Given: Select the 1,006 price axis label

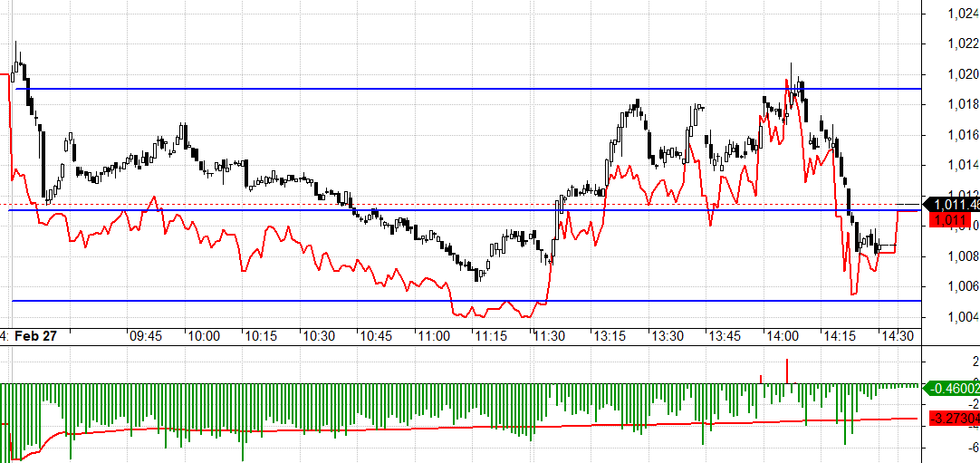Looking at the screenshot, I should point(963,286).
